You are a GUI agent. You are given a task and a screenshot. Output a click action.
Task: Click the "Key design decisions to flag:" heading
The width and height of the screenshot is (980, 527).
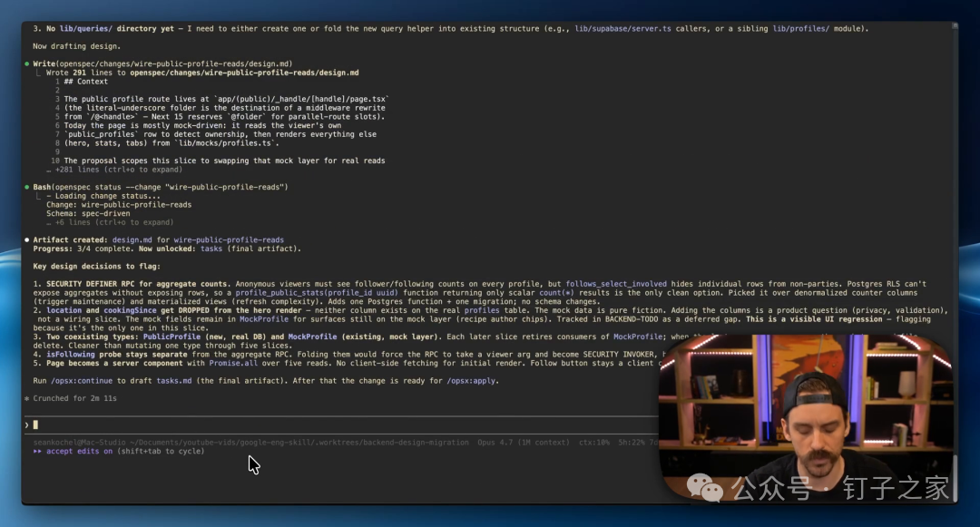97,266
